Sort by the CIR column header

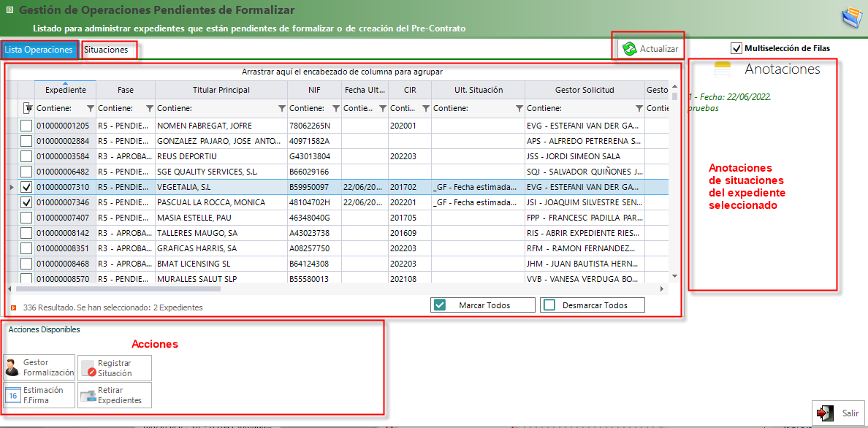(410, 90)
